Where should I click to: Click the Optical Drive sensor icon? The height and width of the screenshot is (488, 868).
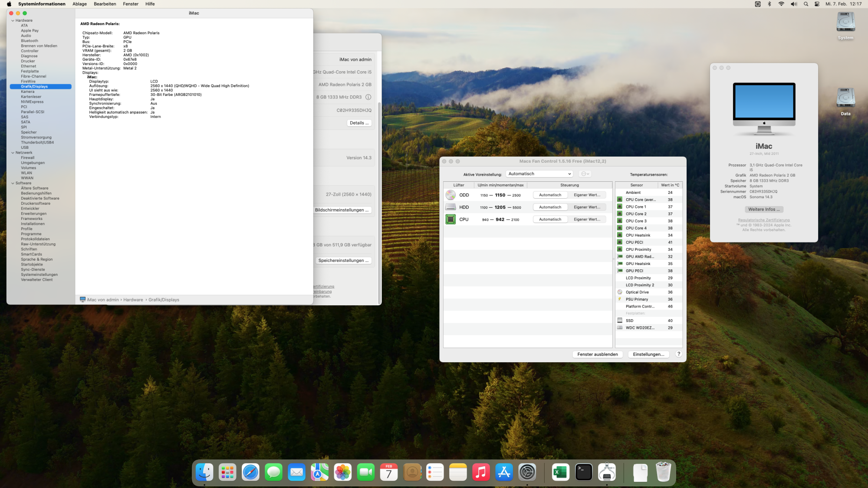[620, 292]
